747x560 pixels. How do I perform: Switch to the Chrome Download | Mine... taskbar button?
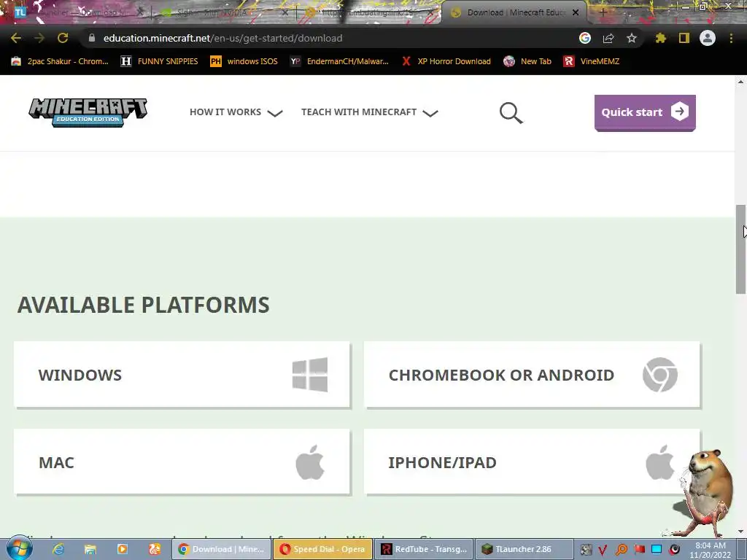[x=221, y=549]
